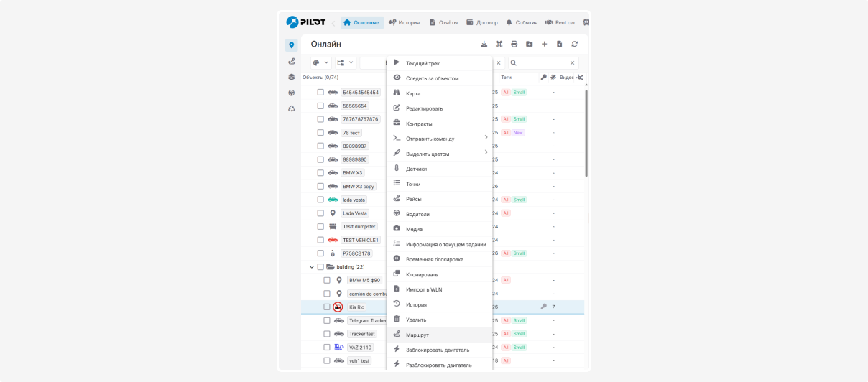The image size is (868, 382).
Task: Select the building group checkbox
Action: pyautogui.click(x=320, y=267)
